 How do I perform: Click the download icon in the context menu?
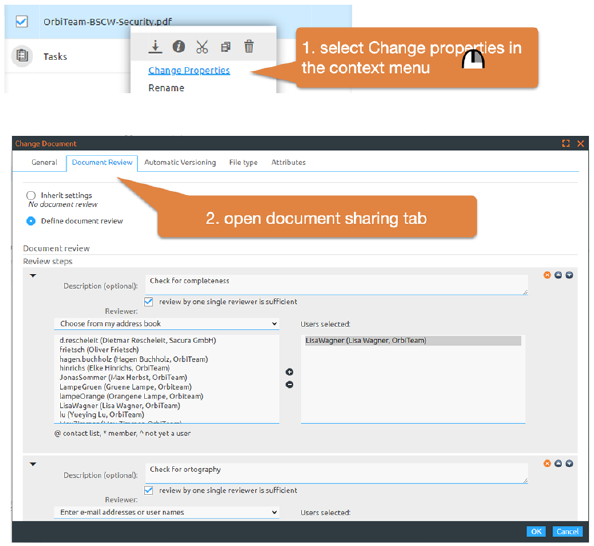pos(155,47)
